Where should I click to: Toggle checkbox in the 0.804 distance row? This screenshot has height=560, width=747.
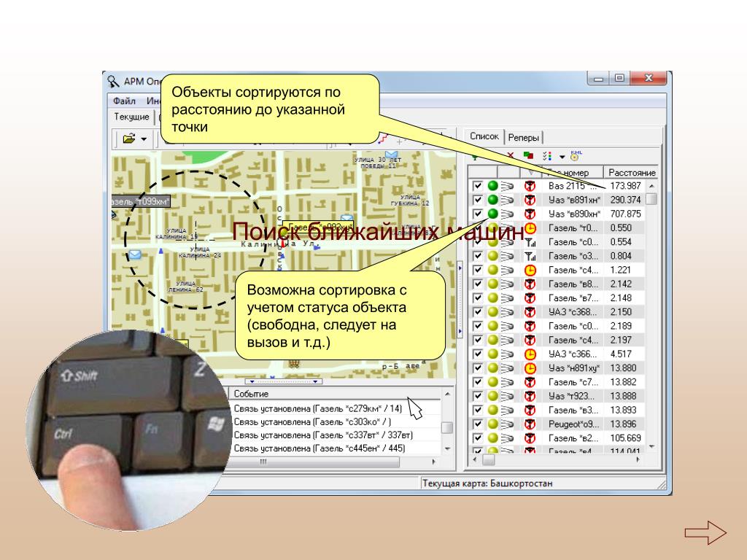[x=477, y=256]
